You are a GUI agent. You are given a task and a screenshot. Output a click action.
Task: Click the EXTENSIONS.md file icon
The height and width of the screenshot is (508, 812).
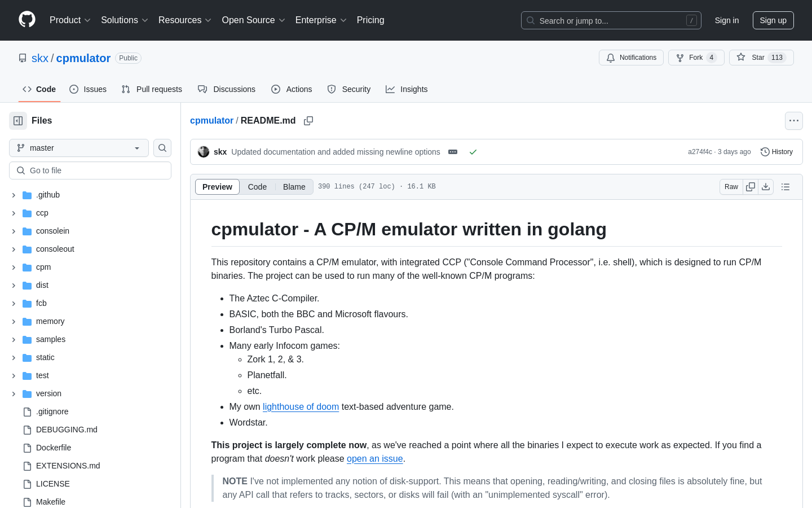pos(27,466)
